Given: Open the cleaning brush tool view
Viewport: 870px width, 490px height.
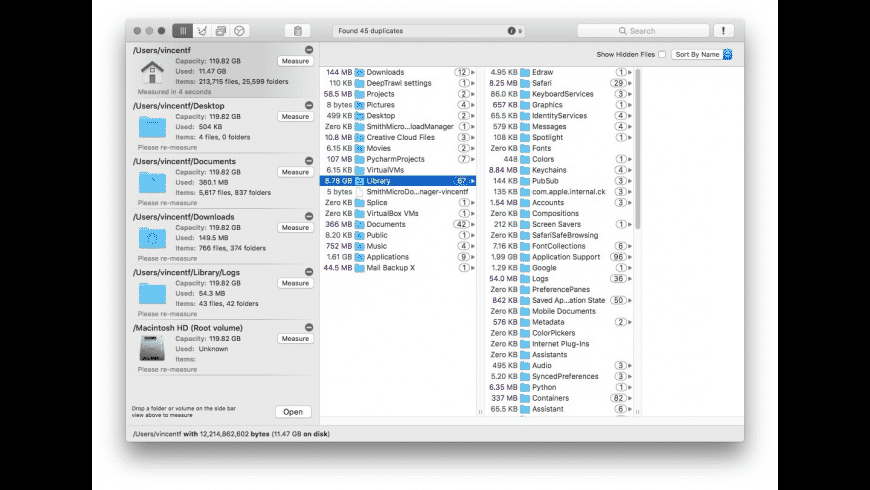Looking at the screenshot, I should point(202,31).
